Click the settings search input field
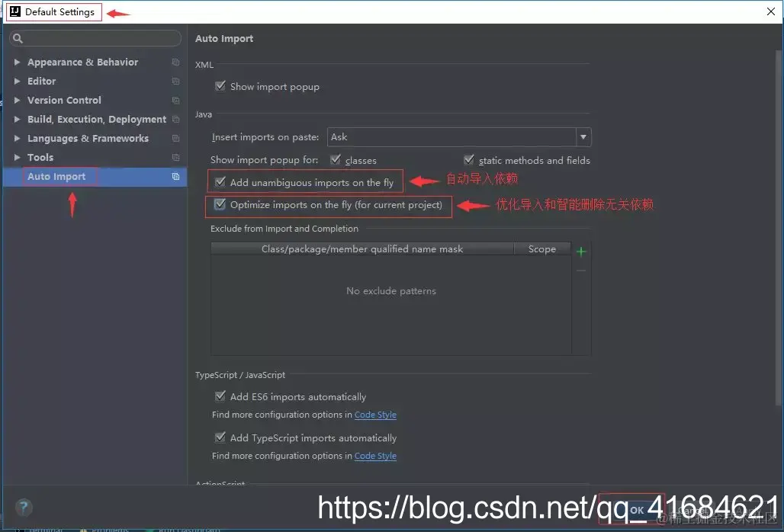Screen dimensions: 784x532 [x=95, y=38]
